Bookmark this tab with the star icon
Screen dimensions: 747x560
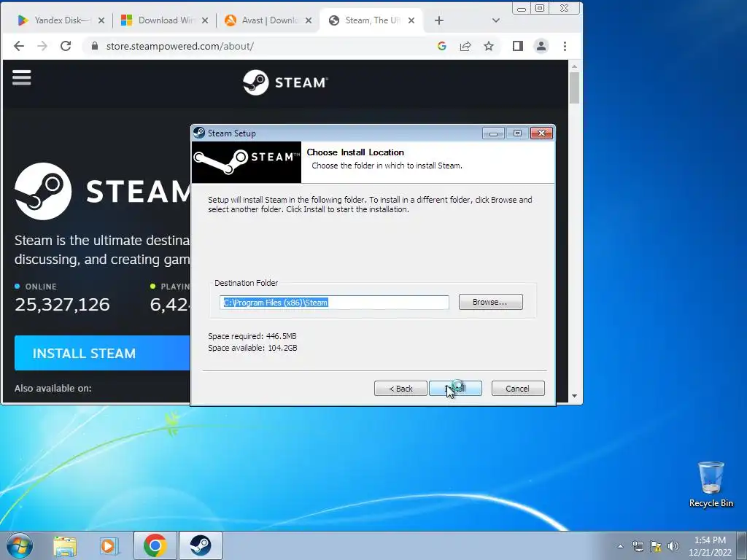tap(489, 46)
